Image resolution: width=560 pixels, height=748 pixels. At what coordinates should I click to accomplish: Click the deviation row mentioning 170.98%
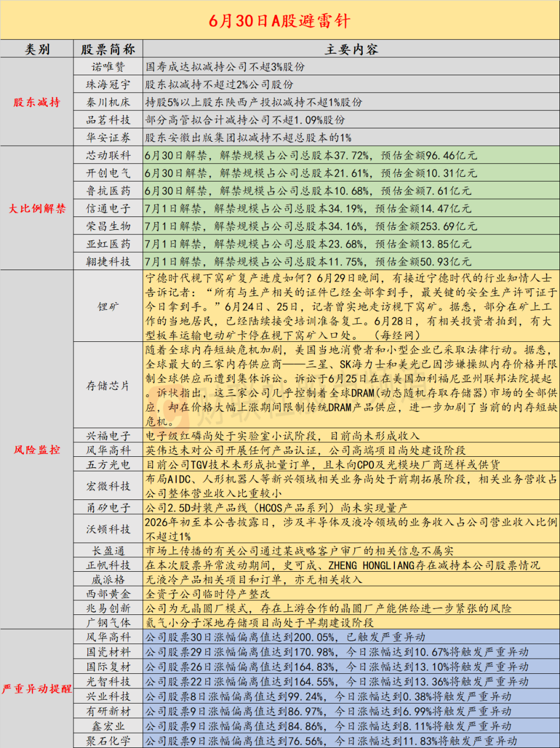click(351, 652)
